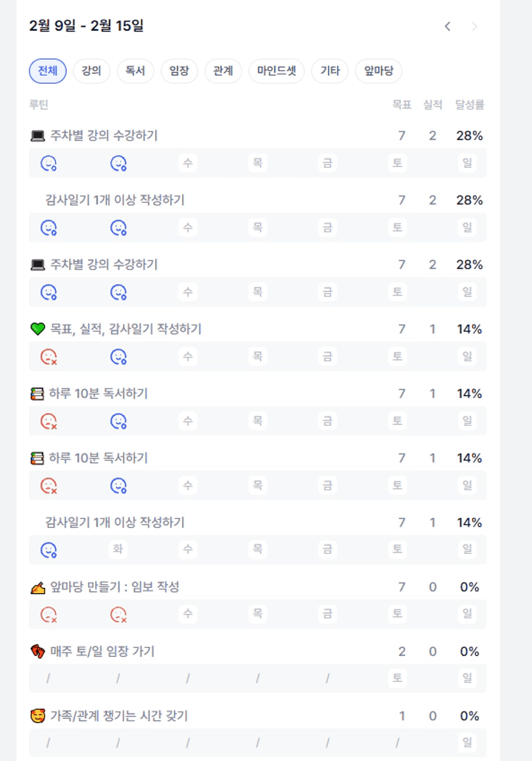This screenshot has height=761, width=532.
Task: Click the 달성률 column header
Action: (x=470, y=105)
